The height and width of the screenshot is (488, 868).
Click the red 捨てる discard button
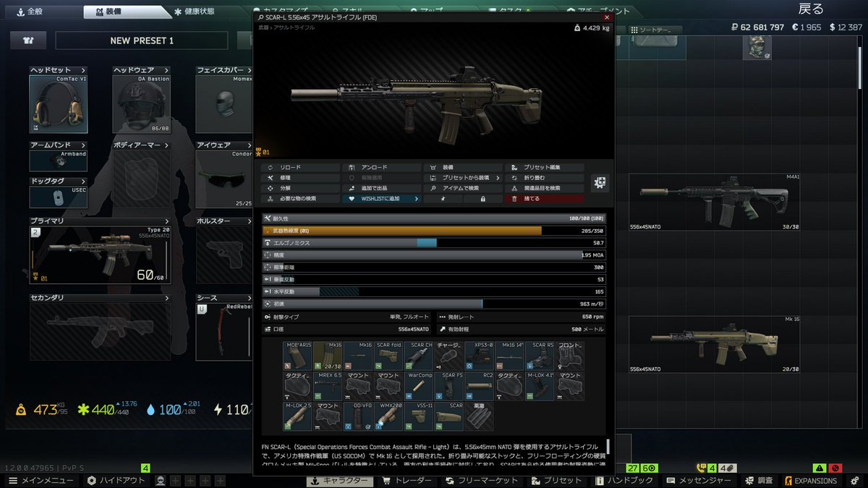point(544,198)
